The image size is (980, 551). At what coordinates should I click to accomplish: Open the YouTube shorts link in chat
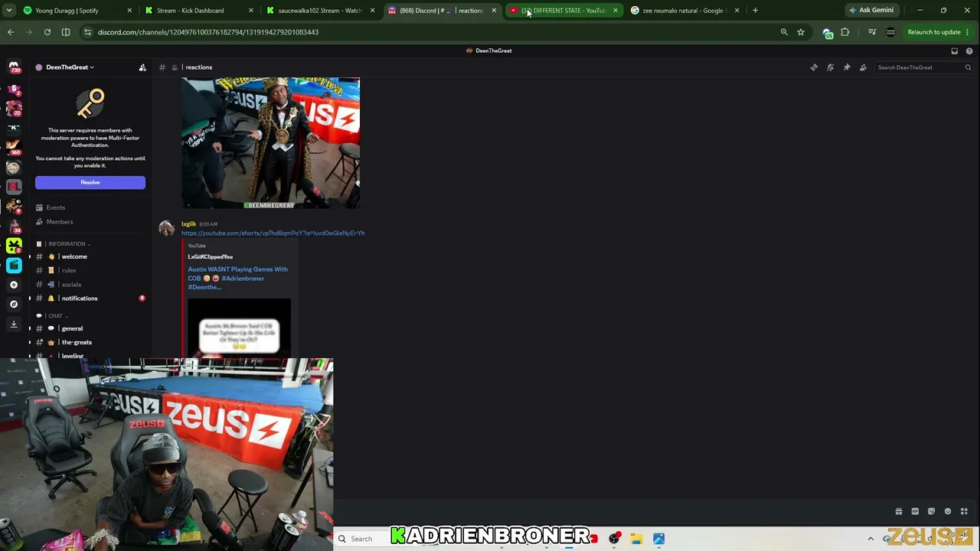coord(273,233)
